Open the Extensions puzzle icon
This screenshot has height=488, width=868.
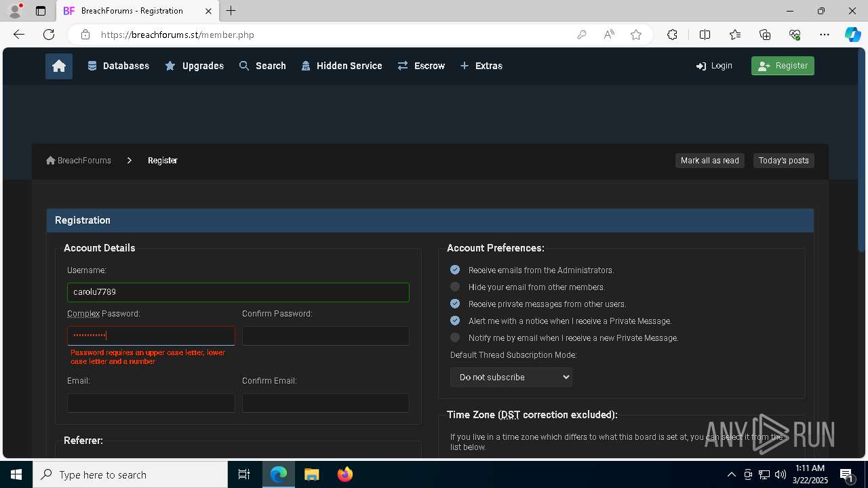tap(672, 35)
